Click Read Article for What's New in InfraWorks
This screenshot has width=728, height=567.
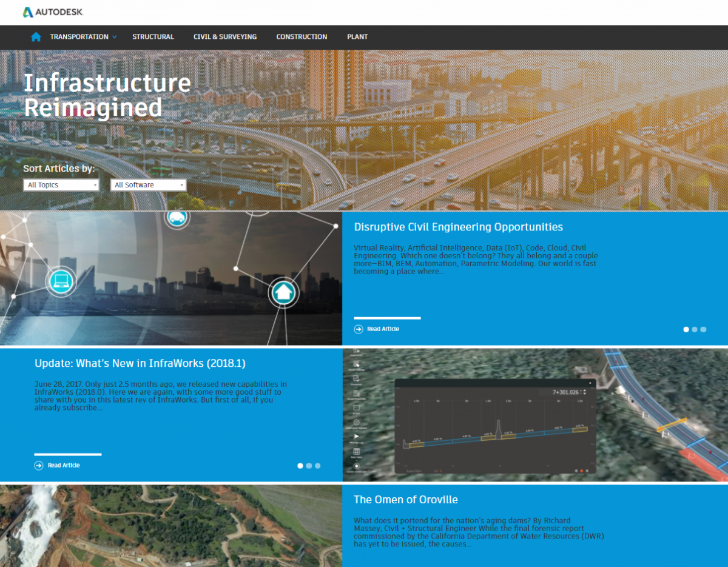(64, 466)
